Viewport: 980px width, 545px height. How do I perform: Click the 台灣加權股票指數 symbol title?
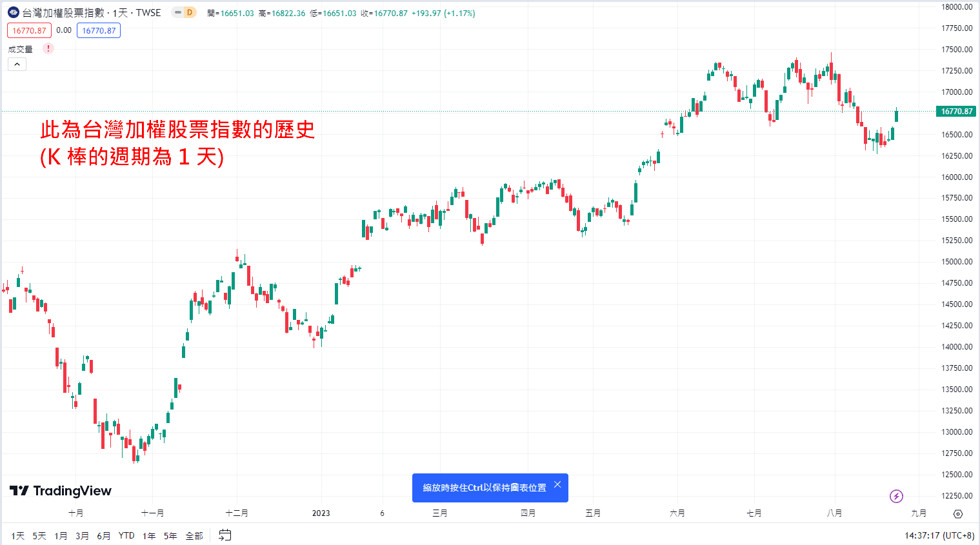click(x=63, y=12)
